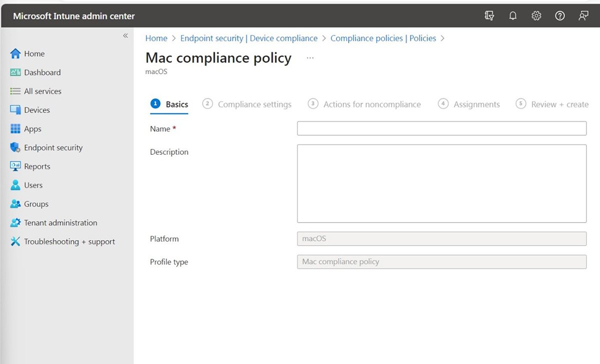The height and width of the screenshot is (364, 600).
Task: Open the Feedback person icon
Action: 583,16
